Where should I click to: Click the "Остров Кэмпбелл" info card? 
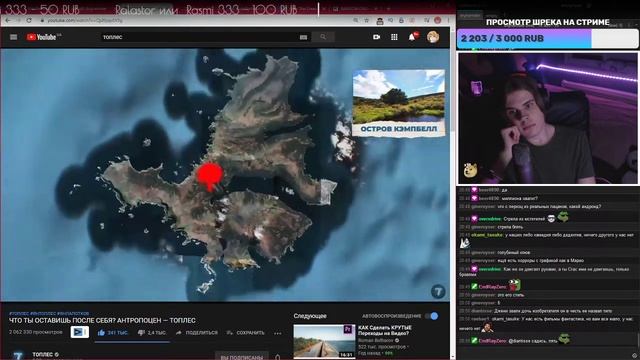click(x=399, y=103)
